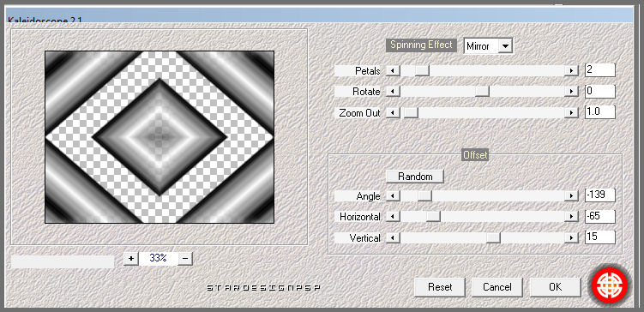Click the Angle value input field
This screenshot has height=312, width=644.
[x=600, y=195]
